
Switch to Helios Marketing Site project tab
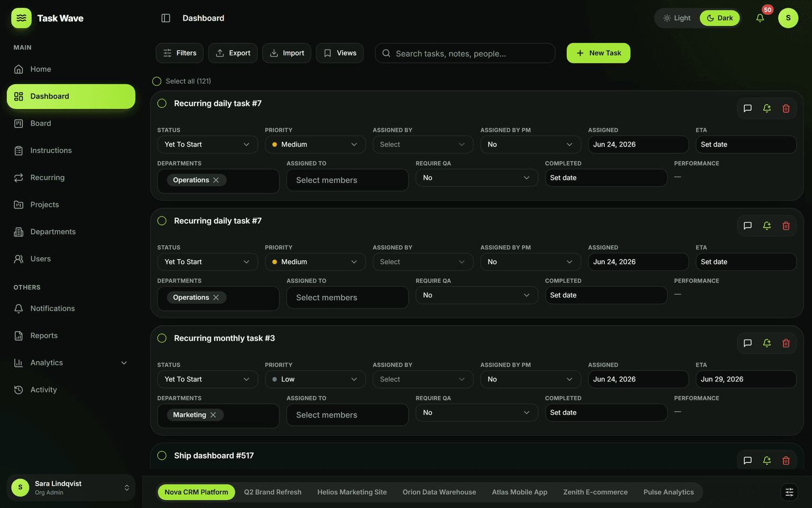352,492
